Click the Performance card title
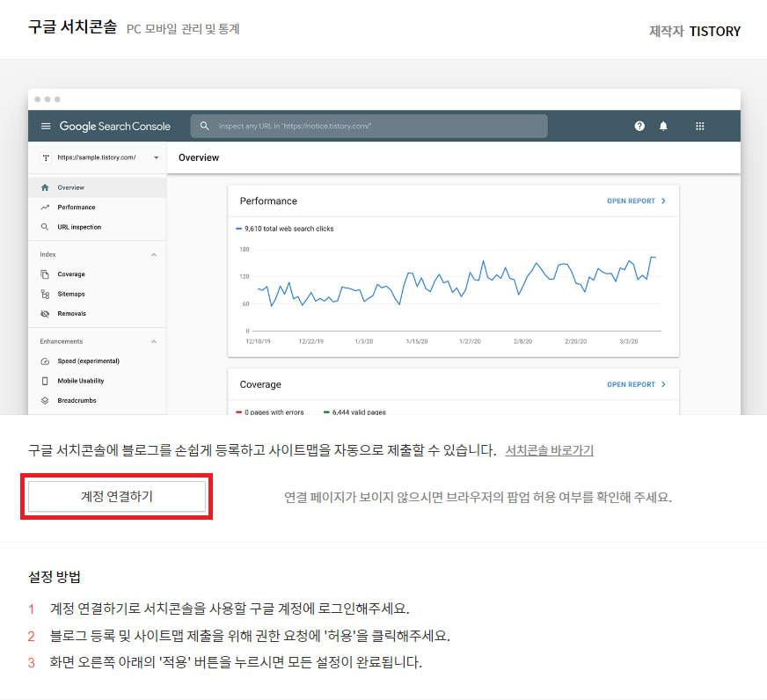Screen dimensions: 767x700 tap(268, 201)
